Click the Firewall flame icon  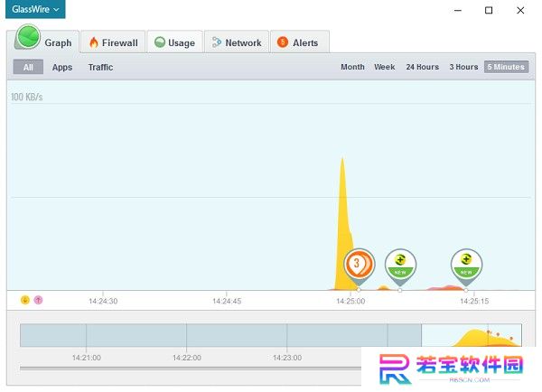point(94,42)
